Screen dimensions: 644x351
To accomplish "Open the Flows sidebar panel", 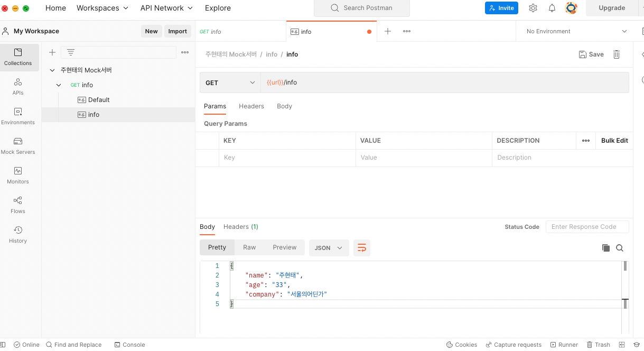I will pyautogui.click(x=18, y=205).
